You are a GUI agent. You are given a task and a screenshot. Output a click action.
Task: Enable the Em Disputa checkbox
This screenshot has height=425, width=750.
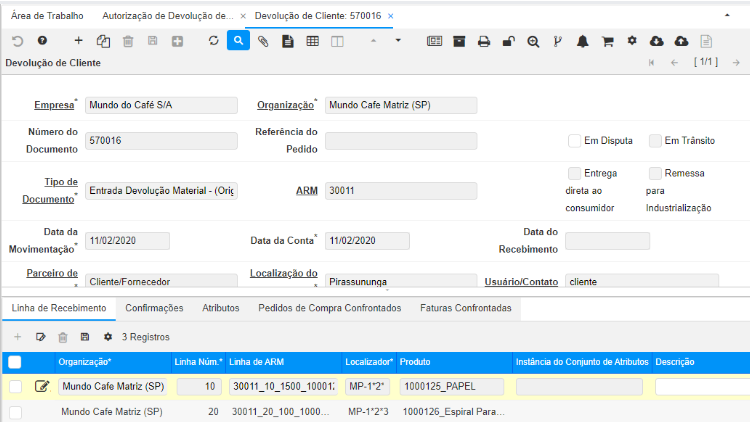pyautogui.click(x=575, y=140)
